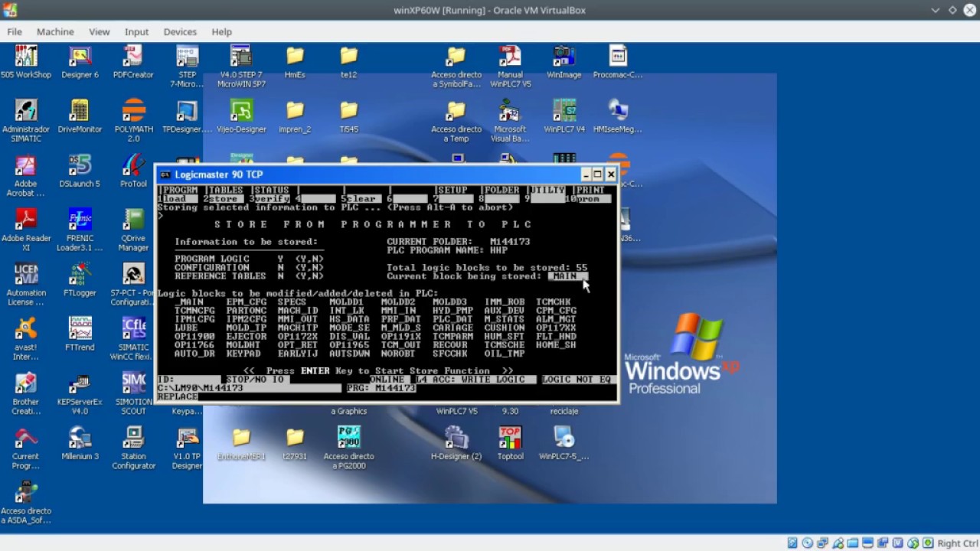
Task: Select the QDrive Manager icon
Action: click(x=133, y=230)
